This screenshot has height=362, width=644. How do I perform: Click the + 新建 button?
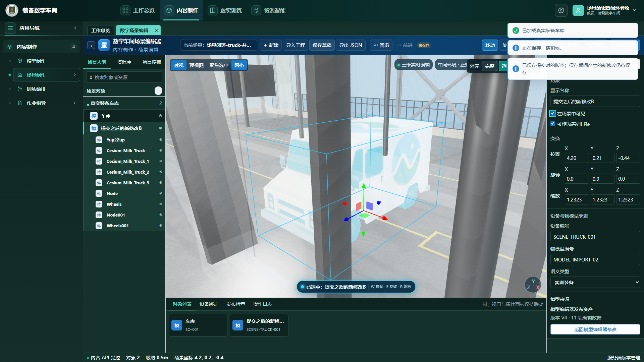(x=271, y=45)
